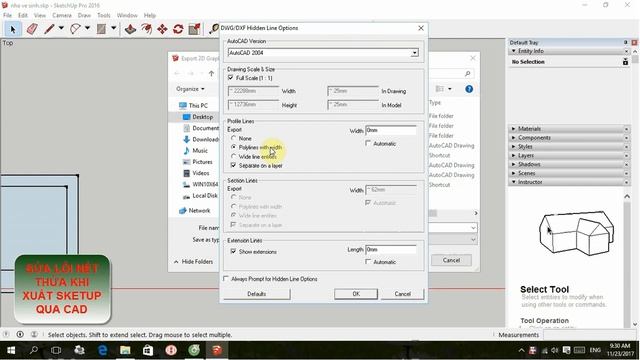Select Profile Lines Polylines with width
The width and height of the screenshot is (640, 360).
tap(233, 147)
